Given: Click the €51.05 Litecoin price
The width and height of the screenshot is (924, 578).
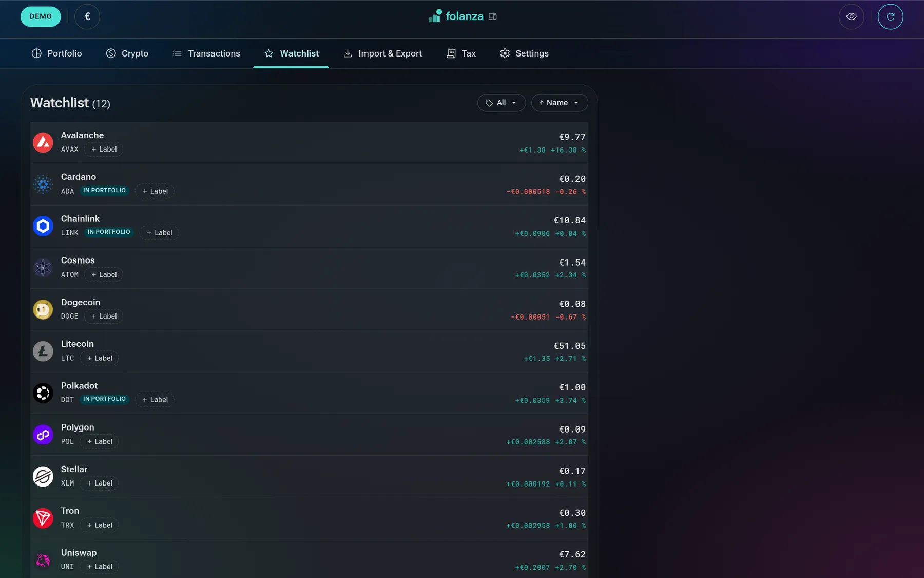Looking at the screenshot, I should 569,346.
